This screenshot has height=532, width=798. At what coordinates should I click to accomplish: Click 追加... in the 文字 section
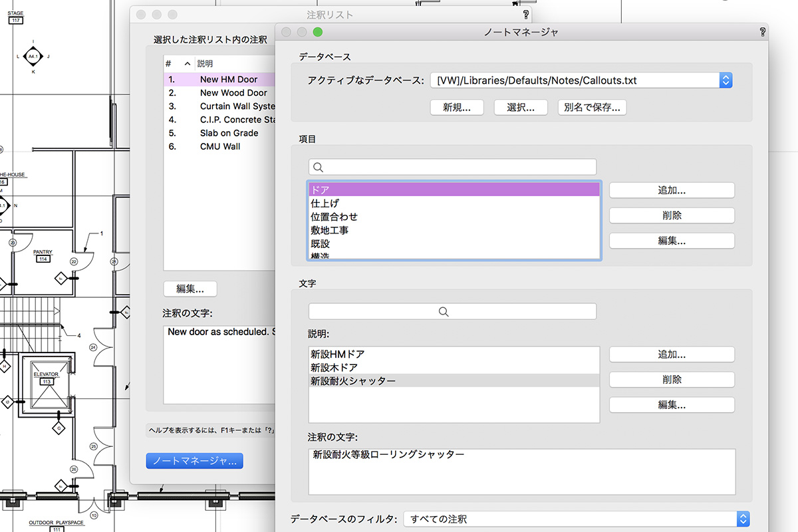672,354
